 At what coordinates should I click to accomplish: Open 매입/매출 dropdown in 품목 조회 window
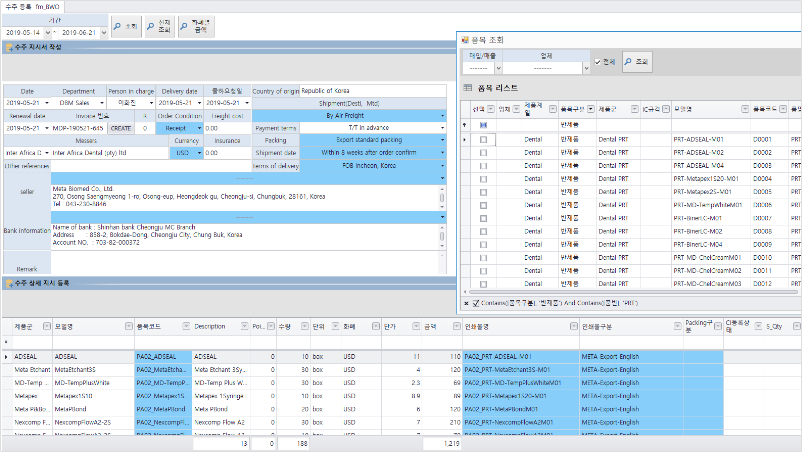click(498, 68)
